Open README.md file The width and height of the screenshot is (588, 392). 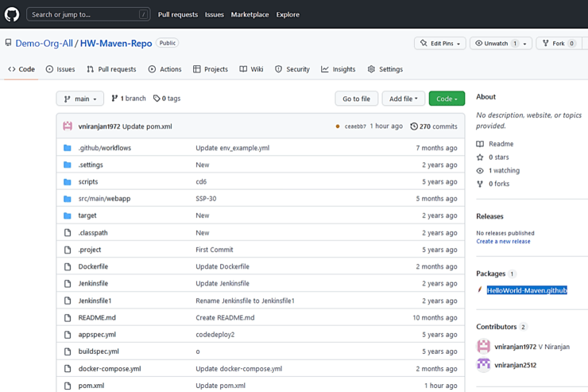[97, 317]
